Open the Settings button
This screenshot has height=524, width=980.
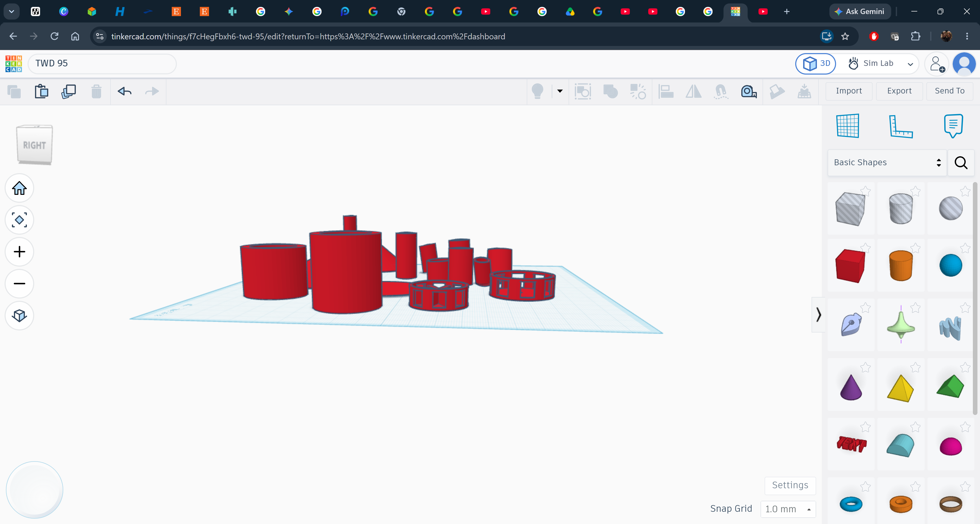click(x=790, y=485)
